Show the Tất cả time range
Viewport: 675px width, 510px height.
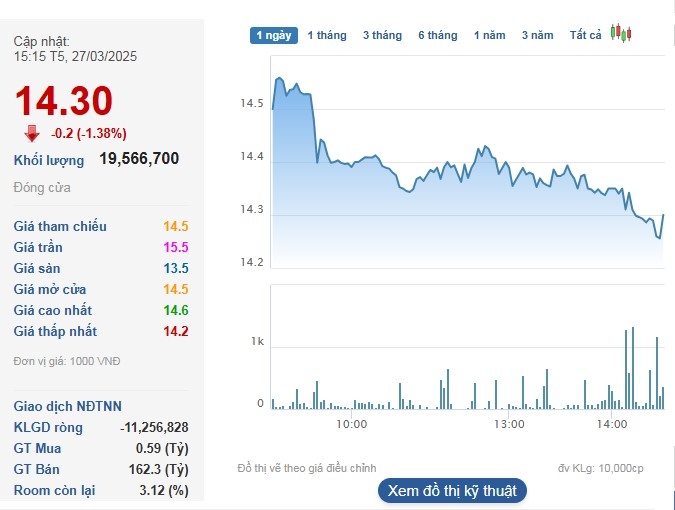tap(586, 35)
